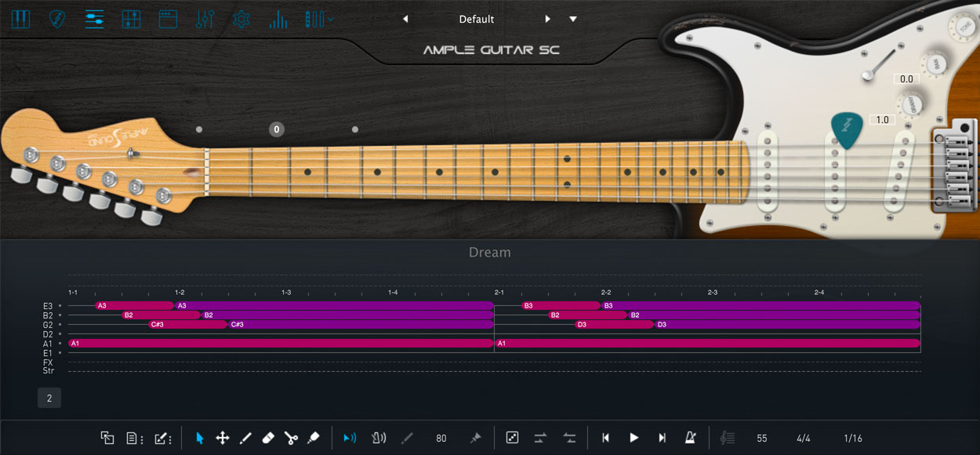The width and height of the screenshot is (980, 455).
Task: Select the scissors split tool
Action: [291, 438]
